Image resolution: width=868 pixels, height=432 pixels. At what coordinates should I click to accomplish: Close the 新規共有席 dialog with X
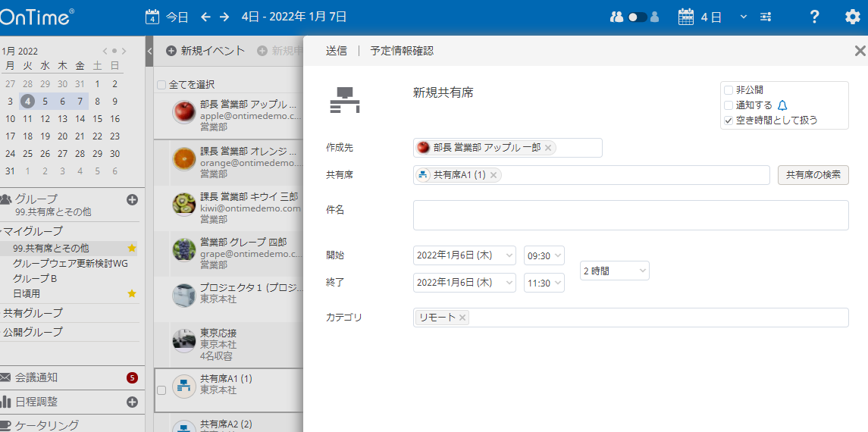pos(860,51)
